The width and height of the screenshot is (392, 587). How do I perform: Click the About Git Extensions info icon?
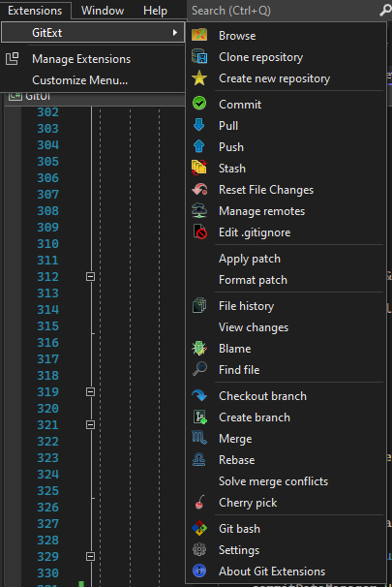[x=199, y=571]
